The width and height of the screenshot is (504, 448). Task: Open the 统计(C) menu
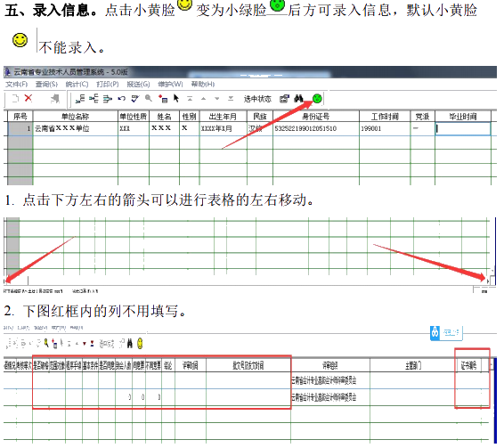tap(77, 85)
